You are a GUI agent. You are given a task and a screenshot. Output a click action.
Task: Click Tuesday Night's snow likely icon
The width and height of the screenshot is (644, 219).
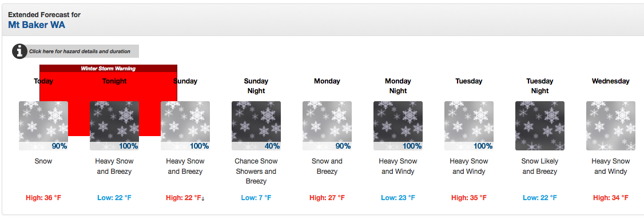tap(540, 126)
